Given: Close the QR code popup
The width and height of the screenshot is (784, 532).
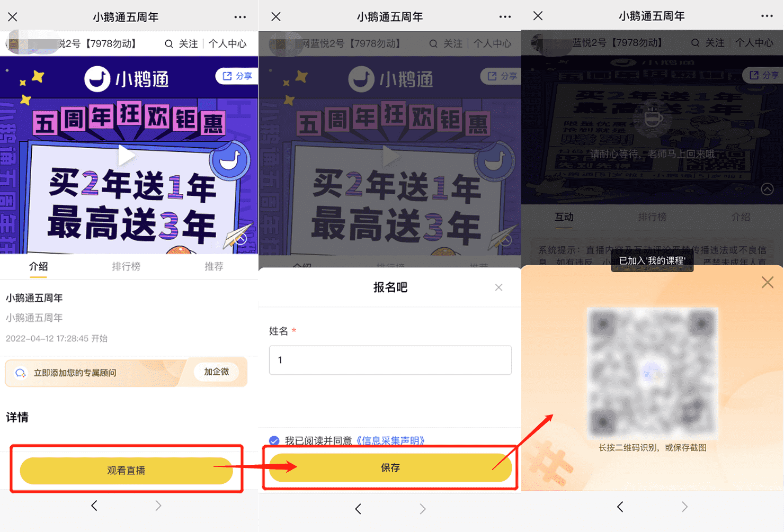Looking at the screenshot, I should click(x=768, y=282).
